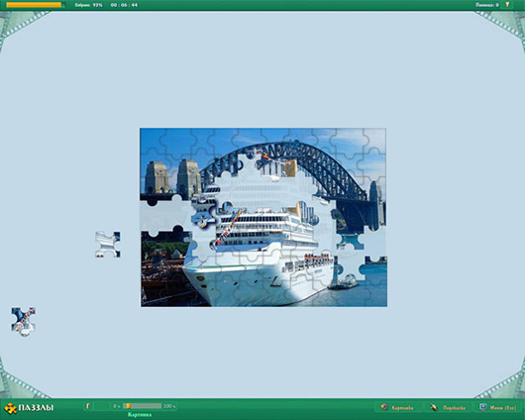The width and height of the screenshot is (525, 420).
Task: Click the Паззлы puzzle-piece logo icon
Action: (x=10, y=408)
